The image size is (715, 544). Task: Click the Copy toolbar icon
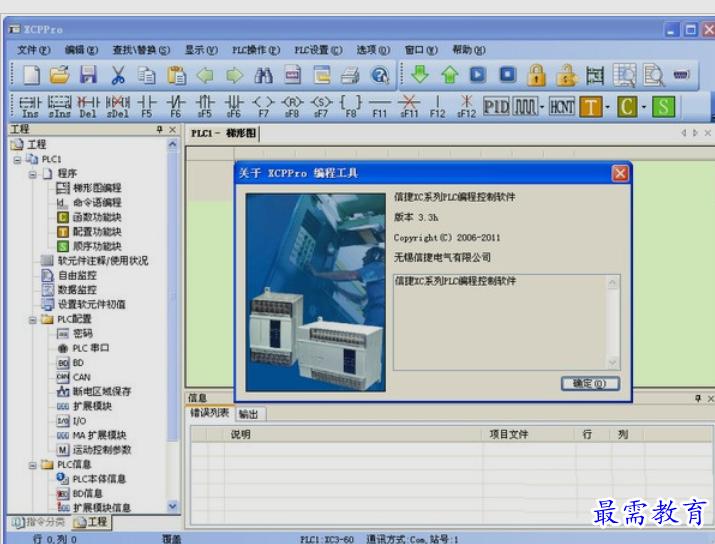tap(146, 75)
